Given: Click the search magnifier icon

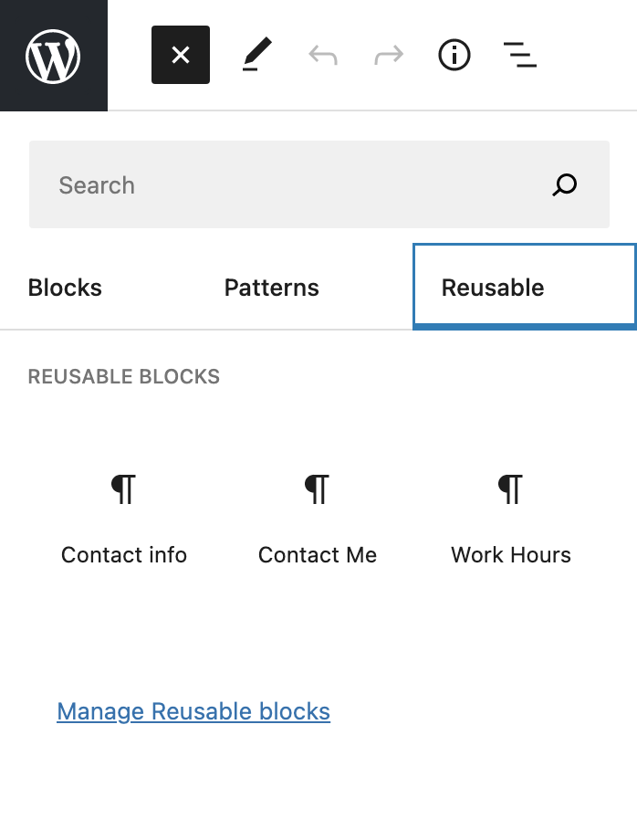Looking at the screenshot, I should (x=564, y=184).
